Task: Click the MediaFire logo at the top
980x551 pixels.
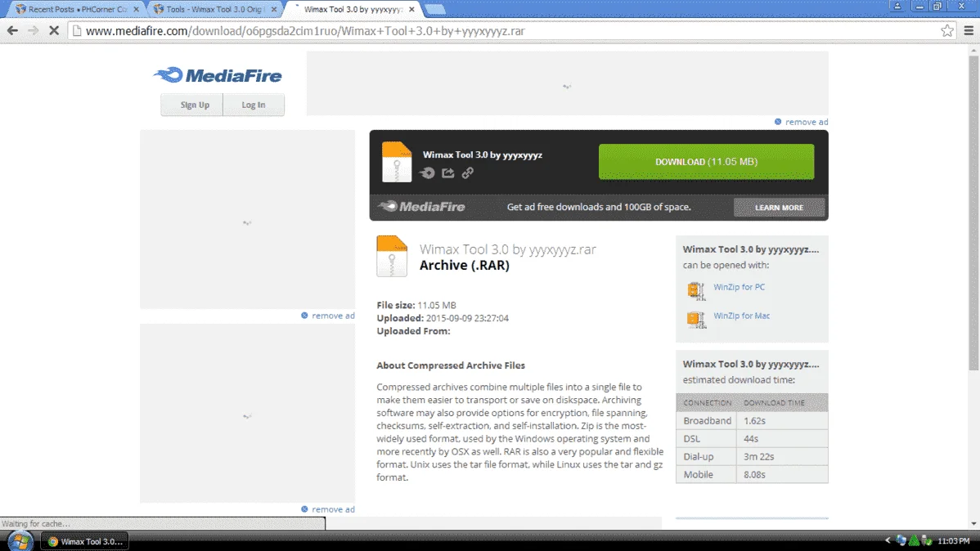Action: [x=218, y=75]
